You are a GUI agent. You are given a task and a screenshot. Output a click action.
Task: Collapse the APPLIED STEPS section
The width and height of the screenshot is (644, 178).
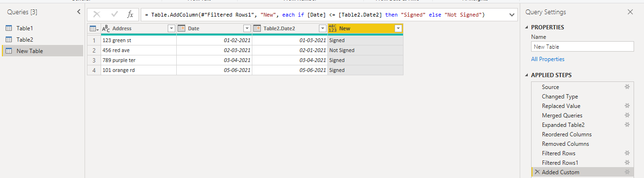point(527,75)
